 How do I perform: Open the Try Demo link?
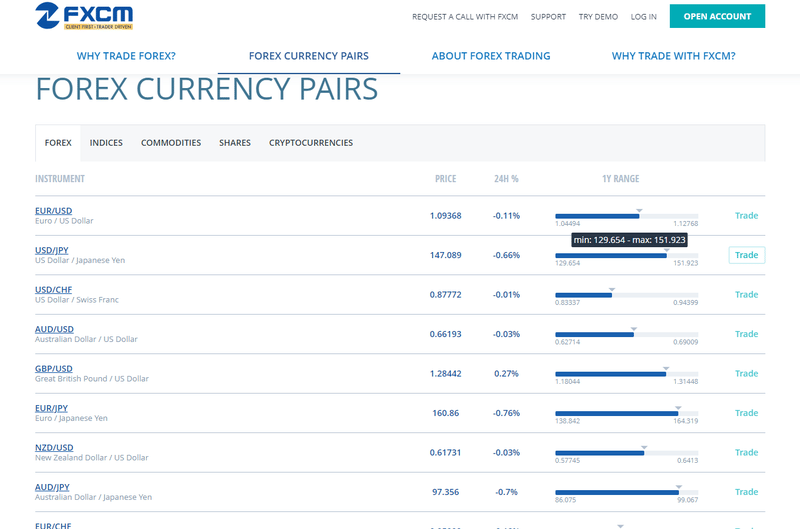598,17
